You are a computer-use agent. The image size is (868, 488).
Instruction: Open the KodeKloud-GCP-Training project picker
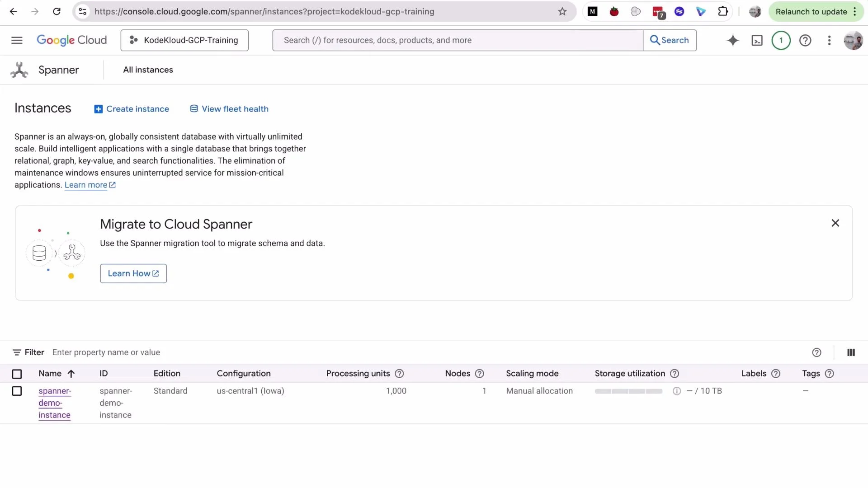[x=184, y=40]
